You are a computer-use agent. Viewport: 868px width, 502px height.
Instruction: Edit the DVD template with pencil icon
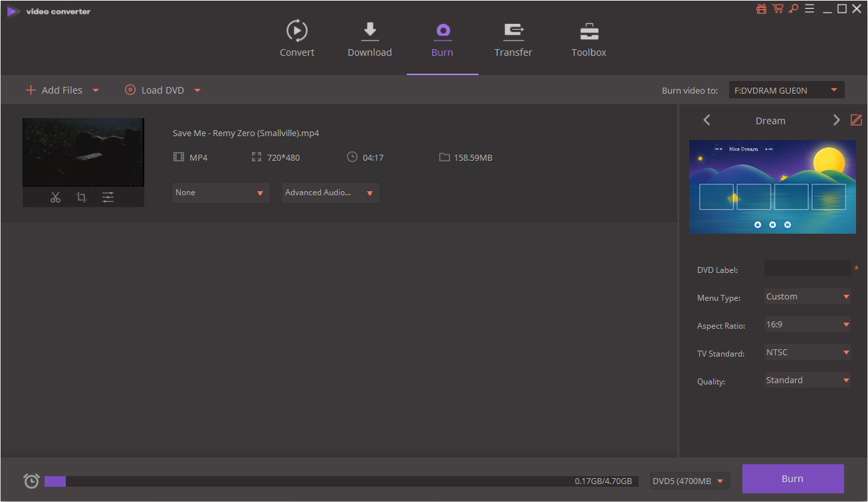pyautogui.click(x=856, y=120)
